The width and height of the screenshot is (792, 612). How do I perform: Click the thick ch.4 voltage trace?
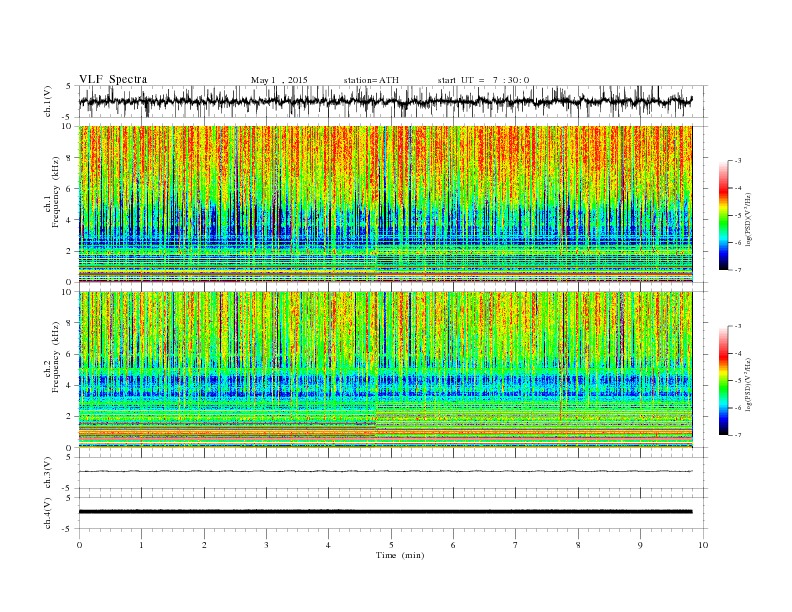[x=385, y=512]
